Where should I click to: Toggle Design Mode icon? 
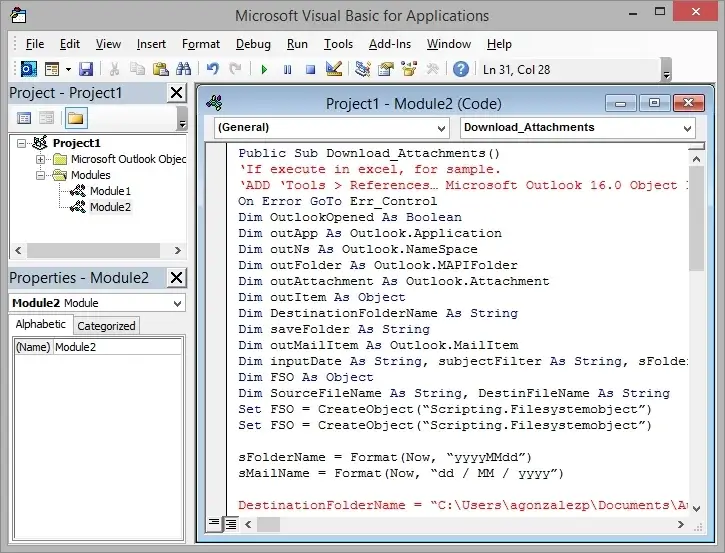[334, 69]
